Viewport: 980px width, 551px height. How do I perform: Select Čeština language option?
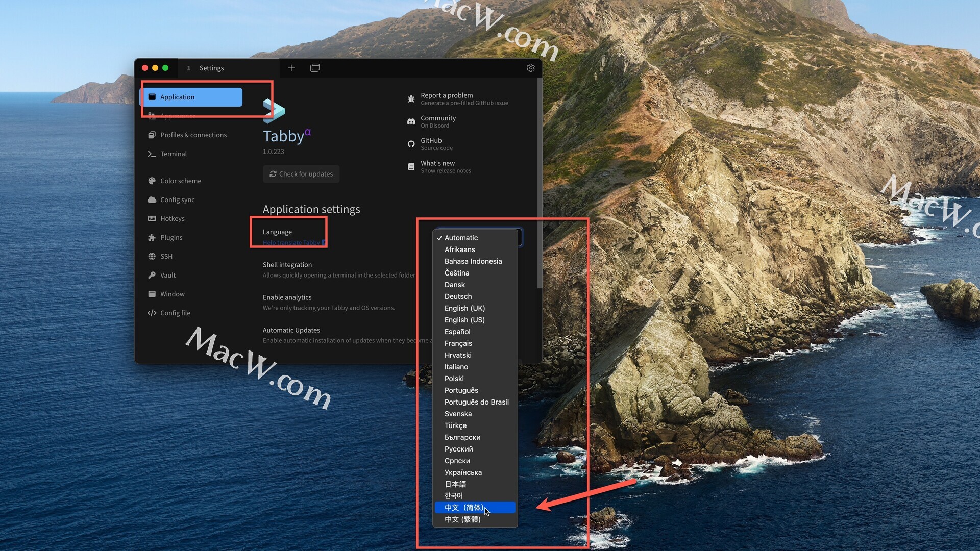click(x=475, y=273)
